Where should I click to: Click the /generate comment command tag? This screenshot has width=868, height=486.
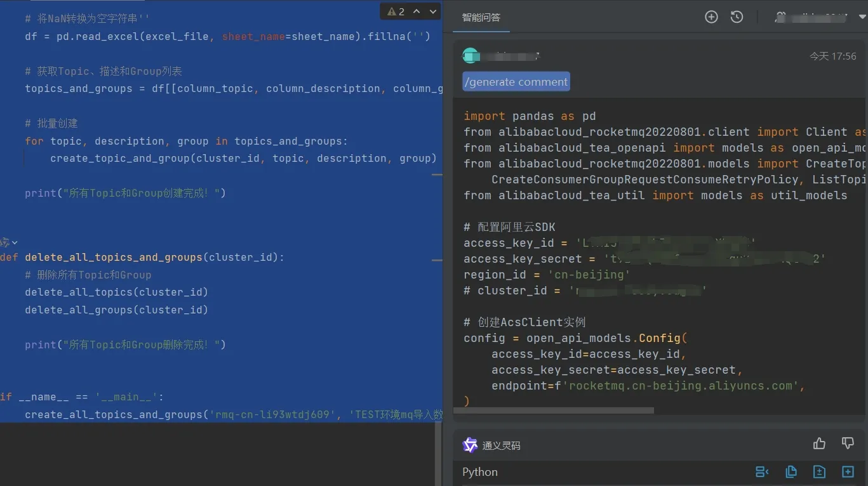click(x=516, y=82)
